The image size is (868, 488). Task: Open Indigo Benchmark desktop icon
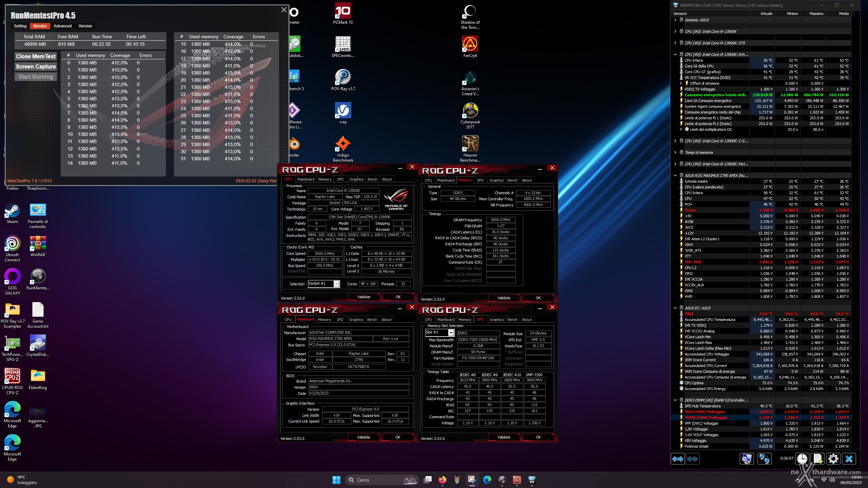pyautogui.click(x=343, y=149)
